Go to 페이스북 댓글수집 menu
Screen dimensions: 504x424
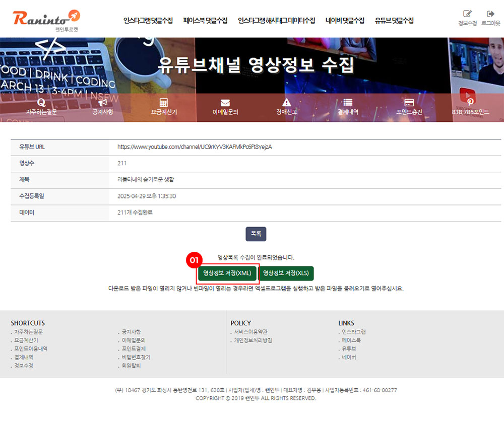[x=205, y=21]
